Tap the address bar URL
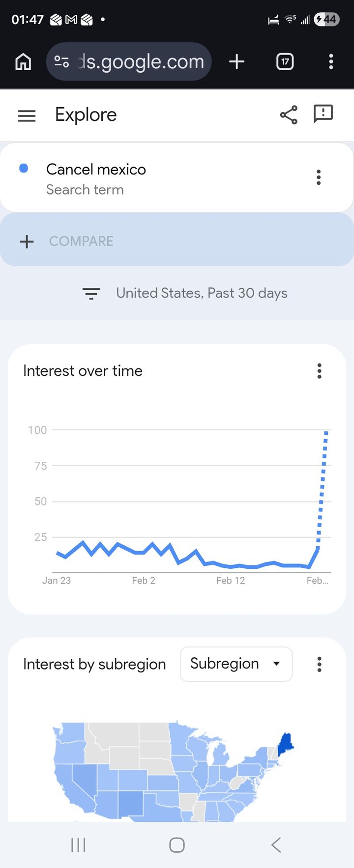The width and height of the screenshot is (354, 868). pos(140,62)
